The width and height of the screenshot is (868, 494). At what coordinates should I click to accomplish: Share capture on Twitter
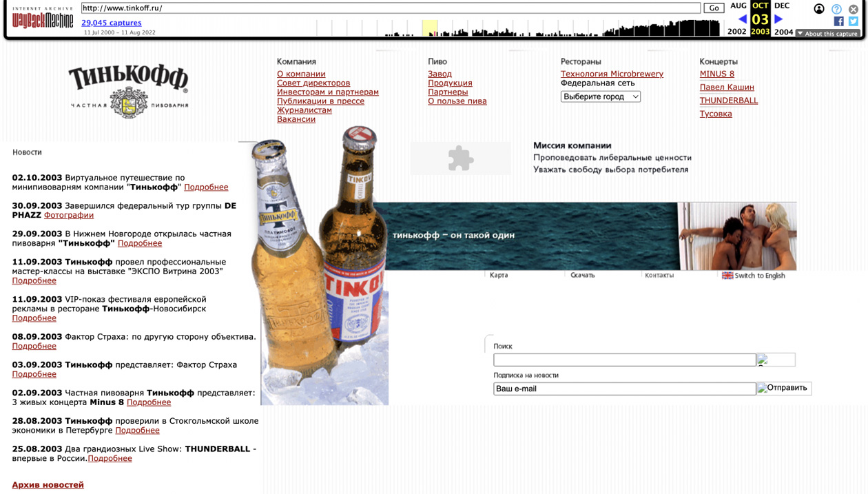click(854, 21)
